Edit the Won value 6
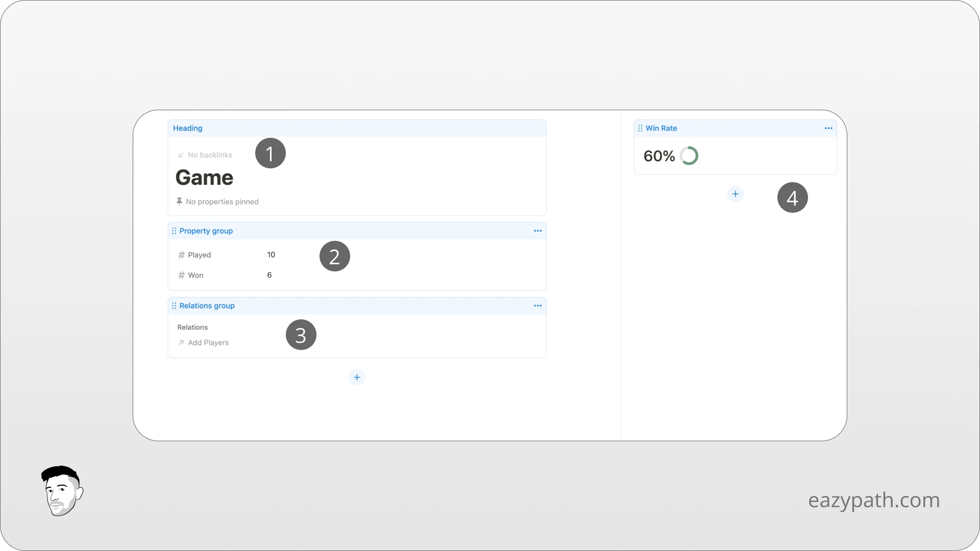 pyautogui.click(x=269, y=275)
